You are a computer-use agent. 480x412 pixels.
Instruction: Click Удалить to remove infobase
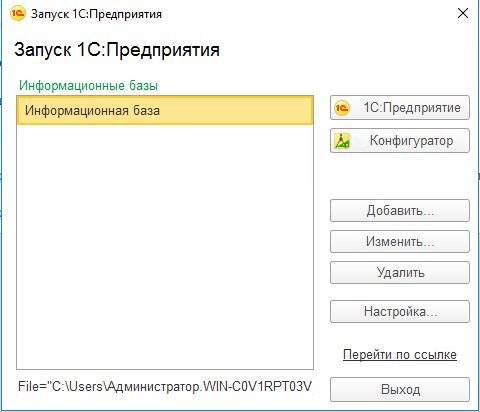[x=400, y=272]
